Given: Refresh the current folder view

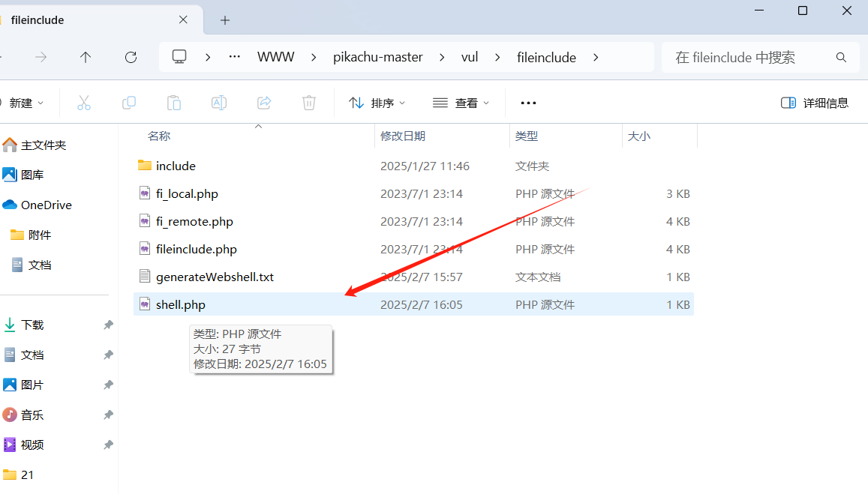Looking at the screenshot, I should 131,57.
